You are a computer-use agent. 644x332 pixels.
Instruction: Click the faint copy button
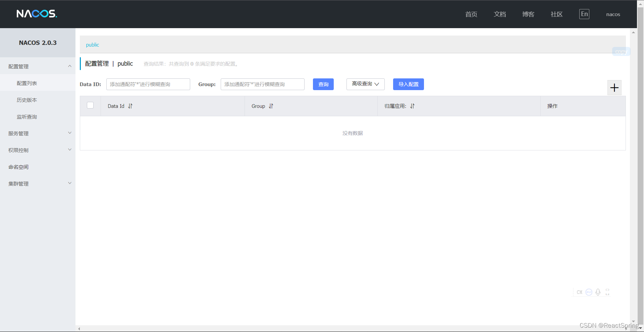pos(621,52)
